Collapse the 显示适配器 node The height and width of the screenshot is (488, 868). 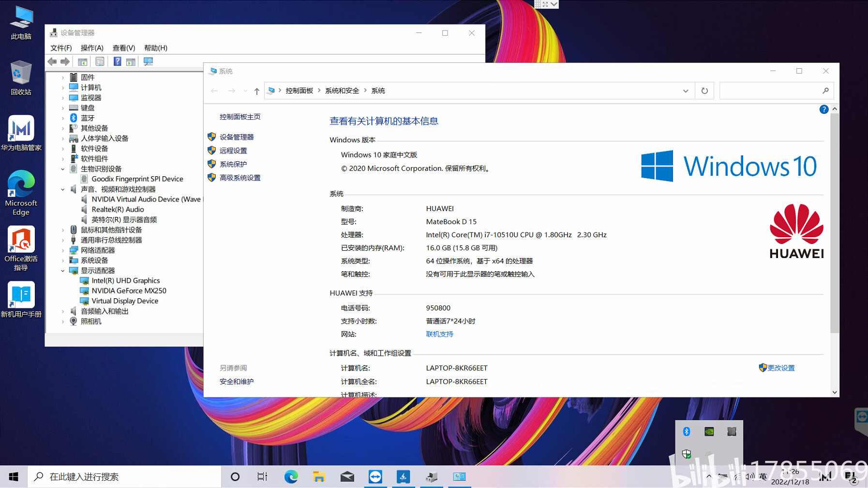pyautogui.click(x=63, y=271)
